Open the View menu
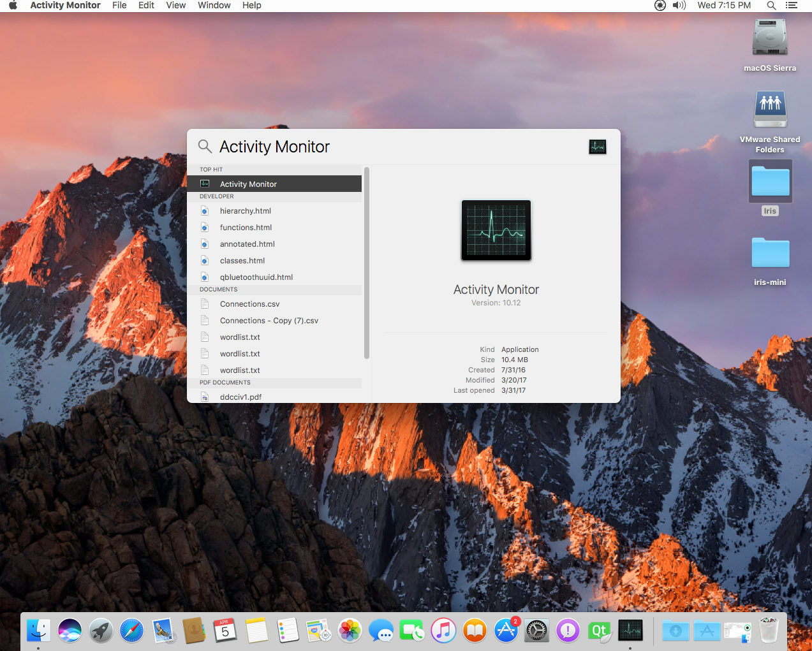812x651 pixels. tap(176, 5)
